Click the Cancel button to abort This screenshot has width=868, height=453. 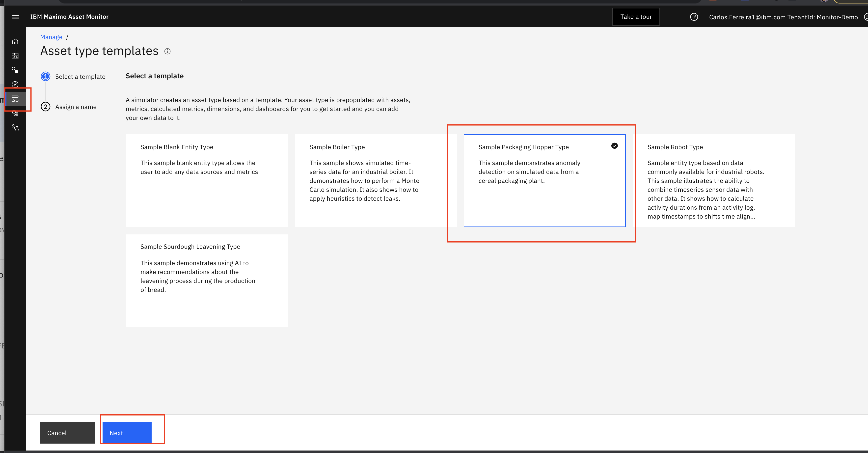click(x=67, y=432)
